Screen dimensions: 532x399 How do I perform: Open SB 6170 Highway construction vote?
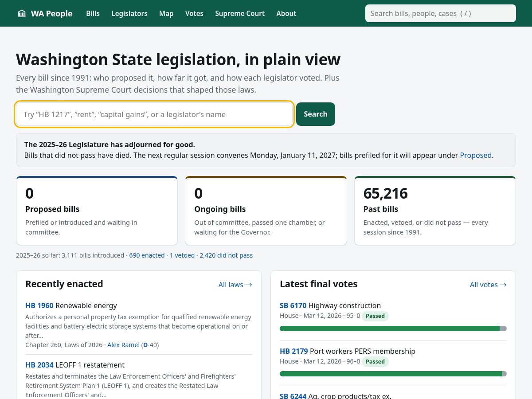tap(330, 305)
